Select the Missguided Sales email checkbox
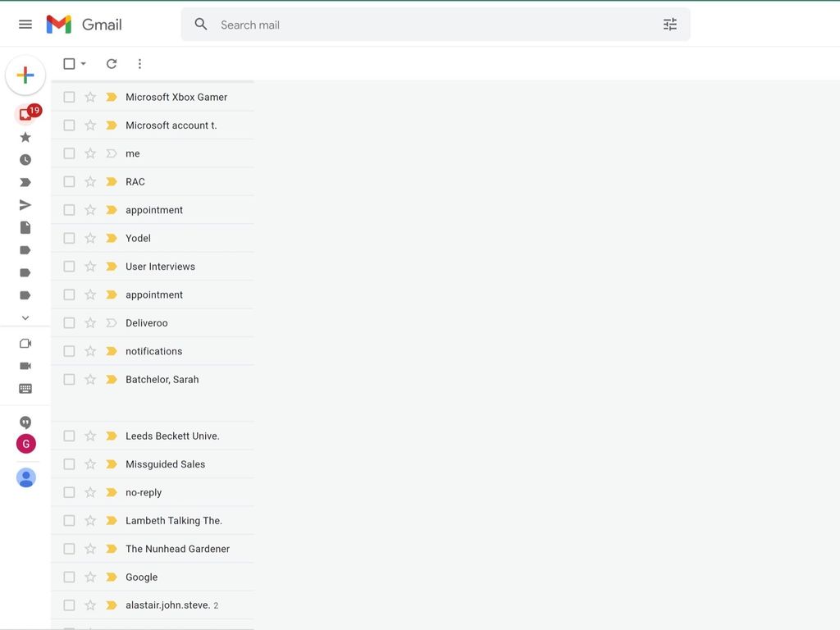 pos(69,464)
